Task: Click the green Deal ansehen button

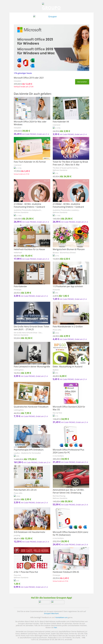Action: click(82, 82)
